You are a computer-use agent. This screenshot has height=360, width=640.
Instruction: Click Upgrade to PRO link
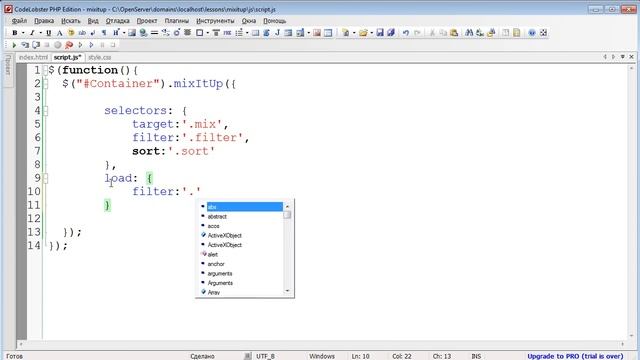point(575,356)
